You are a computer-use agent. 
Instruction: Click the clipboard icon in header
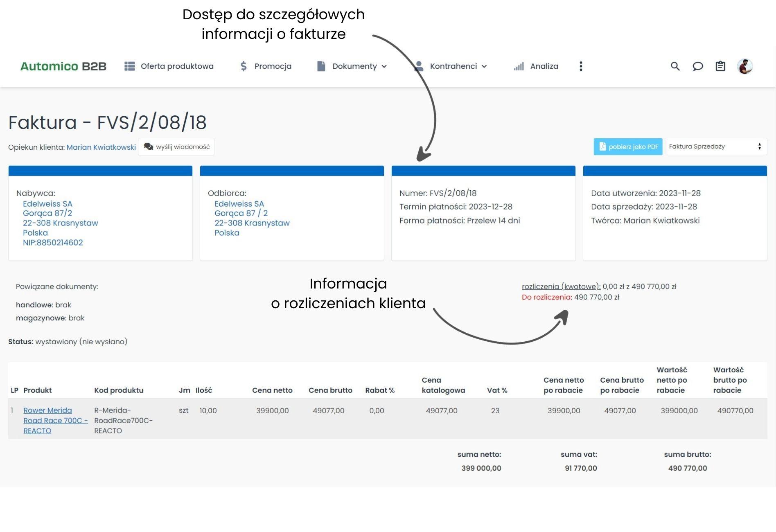pos(720,66)
